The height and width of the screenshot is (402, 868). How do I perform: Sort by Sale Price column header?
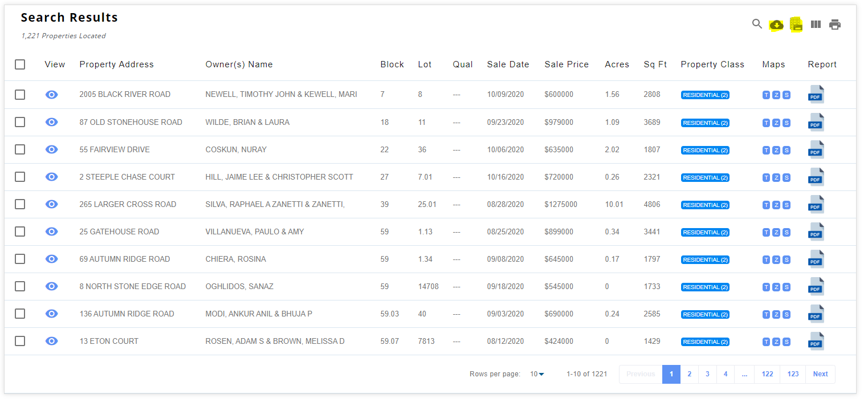point(567,64)
